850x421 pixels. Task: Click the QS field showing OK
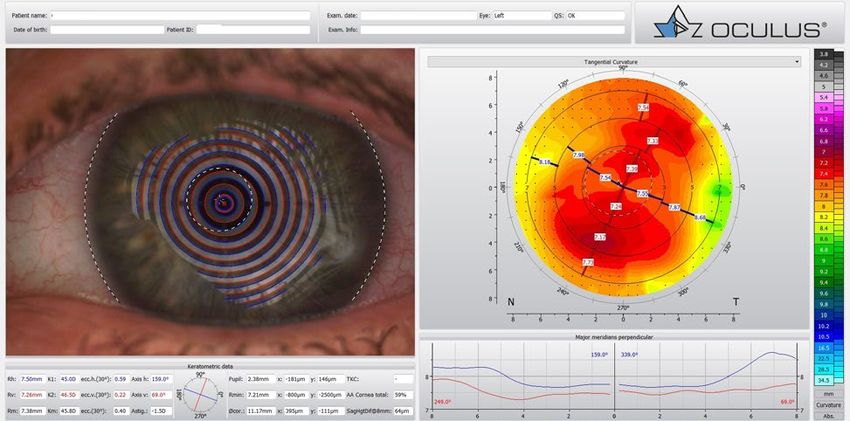pos(595,16)
